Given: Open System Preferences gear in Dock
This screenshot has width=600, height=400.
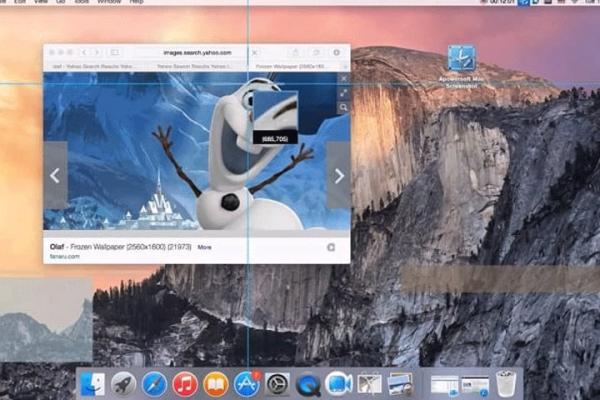Looking at the screenshot, I should [x=277, y=384].
